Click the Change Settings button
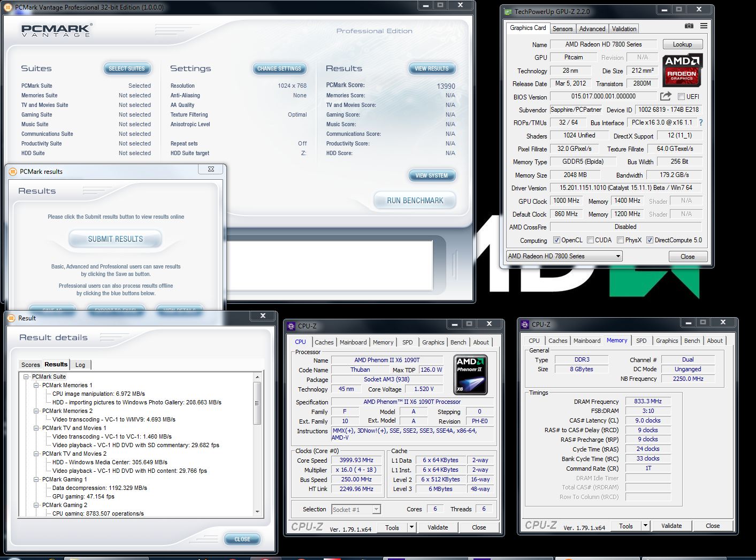Screen dimensions: 756x560 pyautogui.click(x=279, y=68)
